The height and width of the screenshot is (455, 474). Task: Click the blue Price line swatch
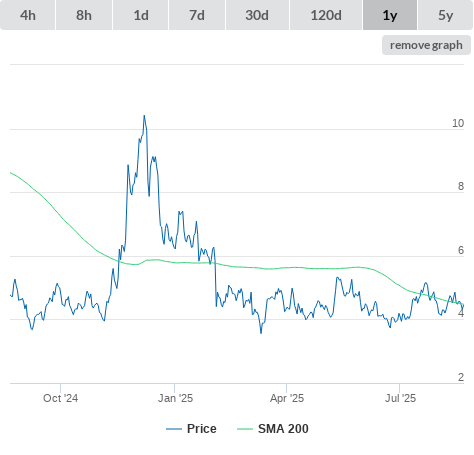pos(174,429)
